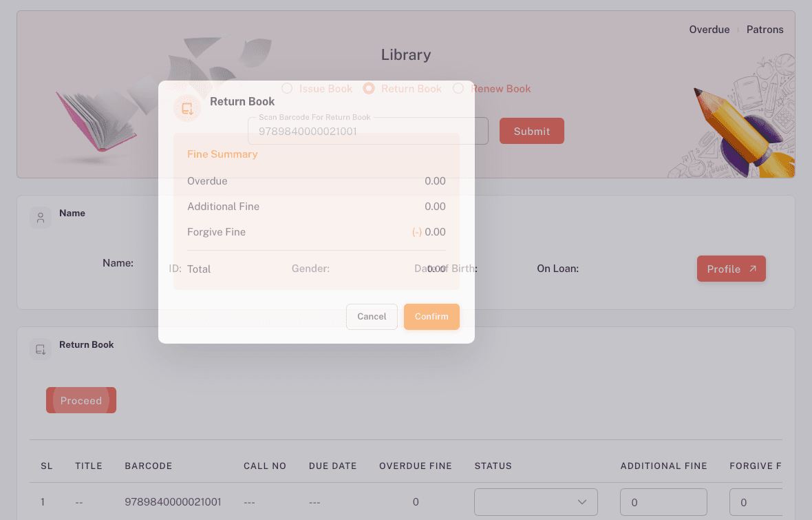Open the patron Profile button
The height and width of the screenshot is (520, 812).
click(x=731, y=269)
